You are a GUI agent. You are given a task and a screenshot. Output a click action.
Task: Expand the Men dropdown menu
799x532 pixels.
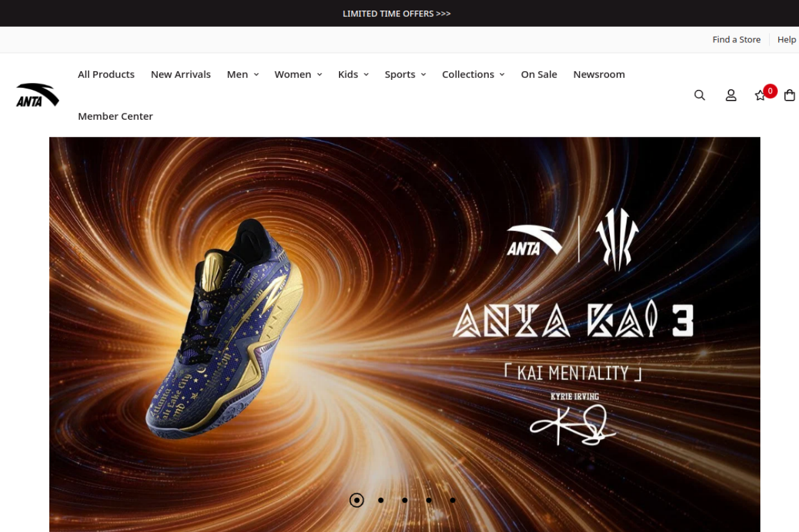click(x=243, y=74)
